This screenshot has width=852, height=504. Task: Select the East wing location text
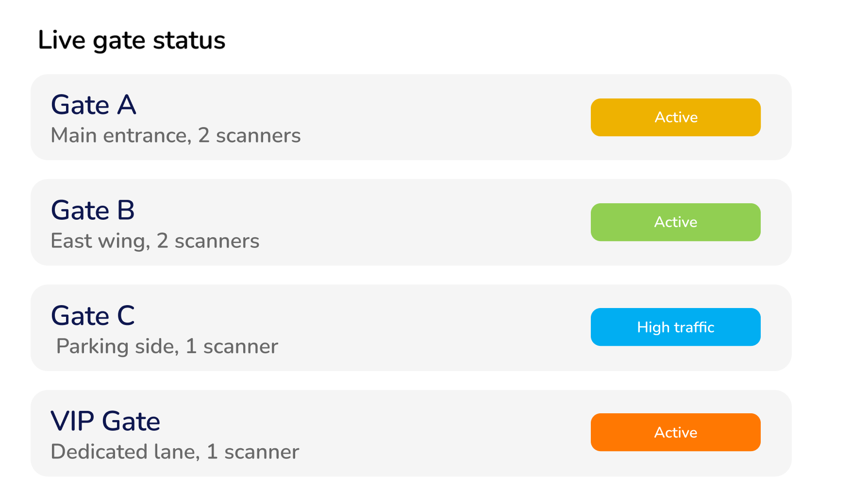point(100,241)
